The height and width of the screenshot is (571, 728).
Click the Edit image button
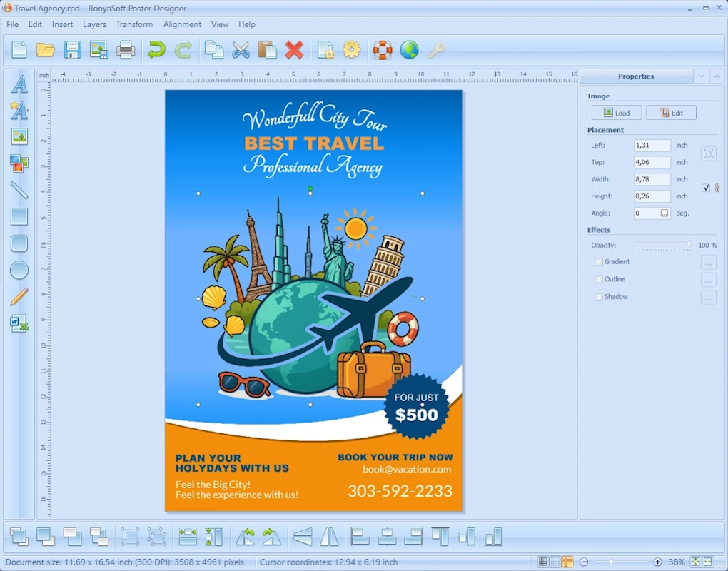[671, 113]
